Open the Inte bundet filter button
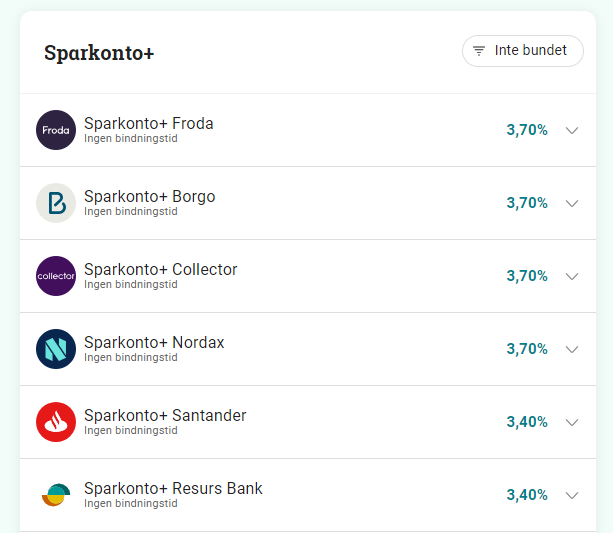The width and height of the screenshot is (613, 533). pyautogui.click(x=522, y=51)
